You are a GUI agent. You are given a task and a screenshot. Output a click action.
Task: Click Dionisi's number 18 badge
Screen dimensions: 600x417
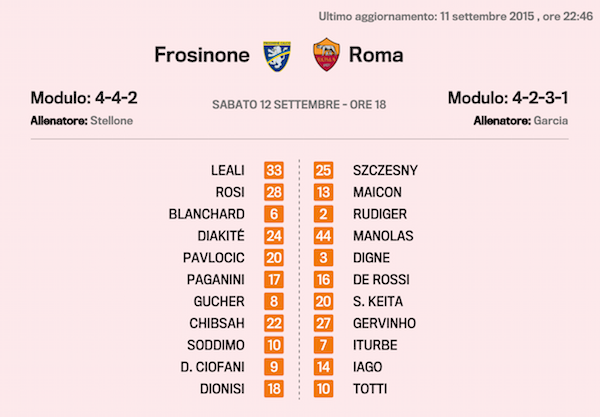click(x=275, y=388)
